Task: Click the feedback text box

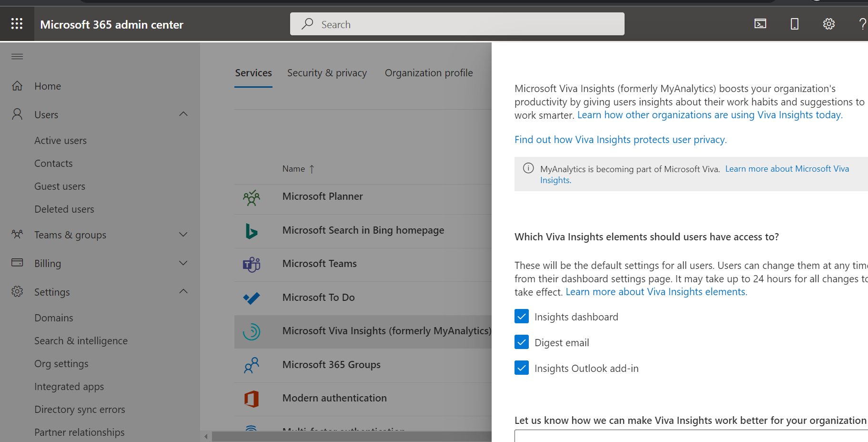Action: 691,436
